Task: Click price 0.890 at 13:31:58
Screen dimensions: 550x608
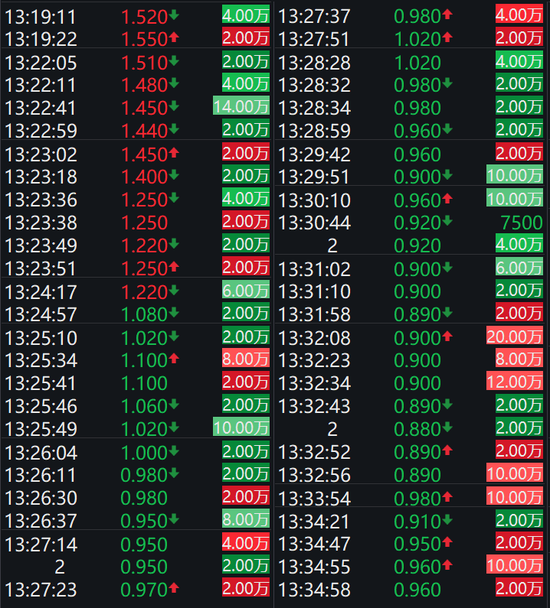Action: tap(418, 314)
